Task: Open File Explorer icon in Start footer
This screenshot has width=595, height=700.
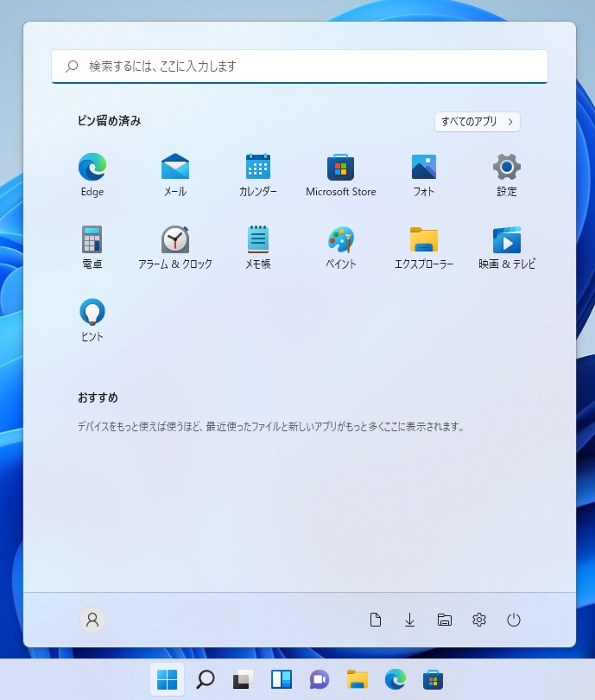Action: point(444,620)
